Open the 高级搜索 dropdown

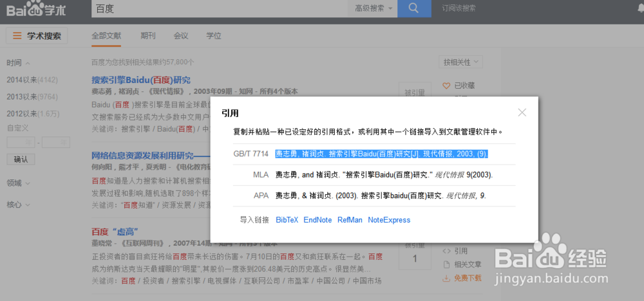pyautogui.click(x=374, y=8)
